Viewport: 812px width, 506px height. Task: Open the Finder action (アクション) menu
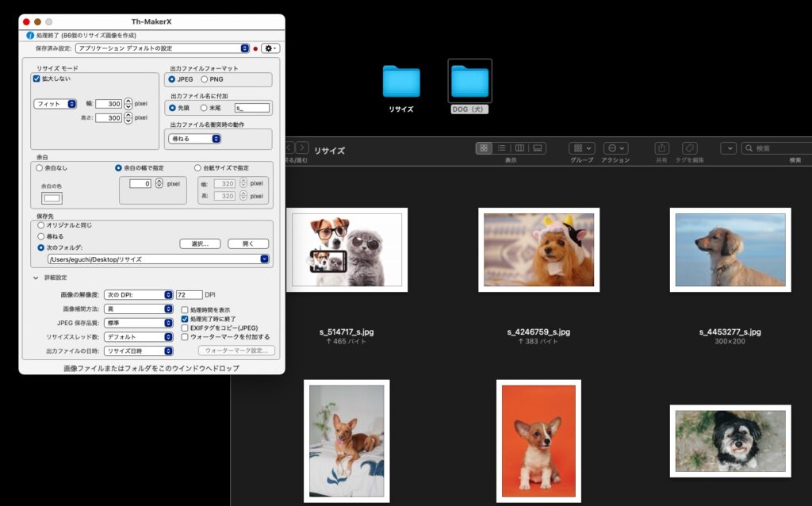coord(615,148)
